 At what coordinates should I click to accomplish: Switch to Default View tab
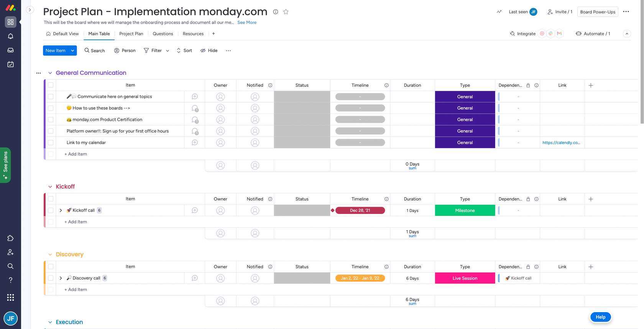point(62,34)
